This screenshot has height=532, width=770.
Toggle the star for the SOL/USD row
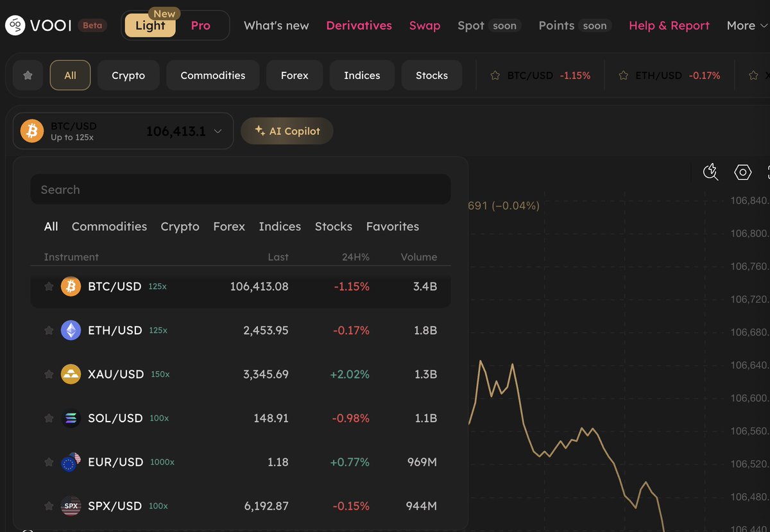point(49,418)
